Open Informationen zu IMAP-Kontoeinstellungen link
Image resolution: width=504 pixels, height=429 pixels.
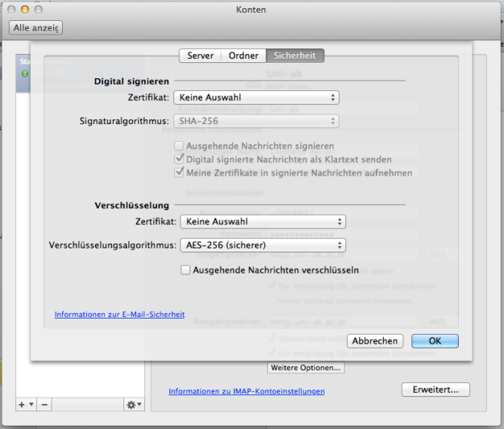click(x=246, y=391)
